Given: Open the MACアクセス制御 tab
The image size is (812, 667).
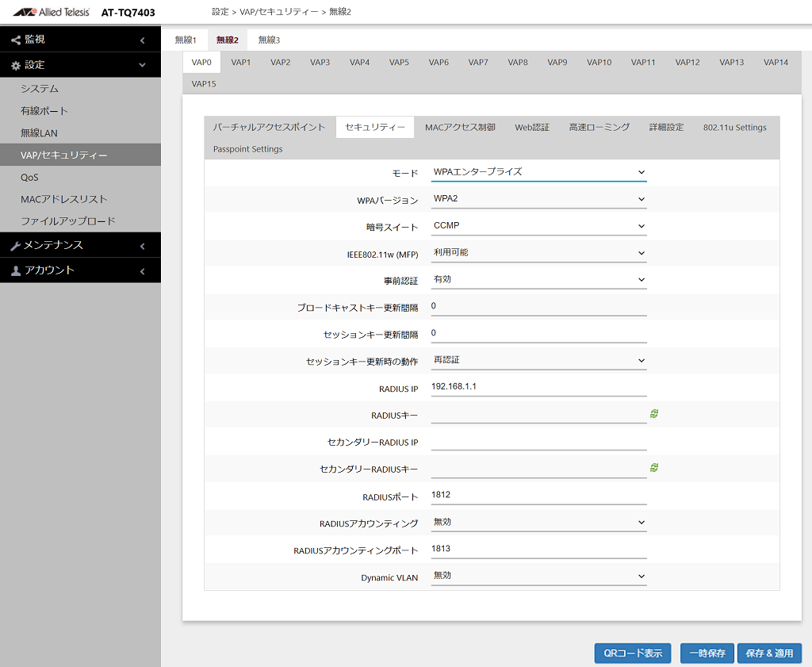Looking at the screenshot, I should coord(461,128).
